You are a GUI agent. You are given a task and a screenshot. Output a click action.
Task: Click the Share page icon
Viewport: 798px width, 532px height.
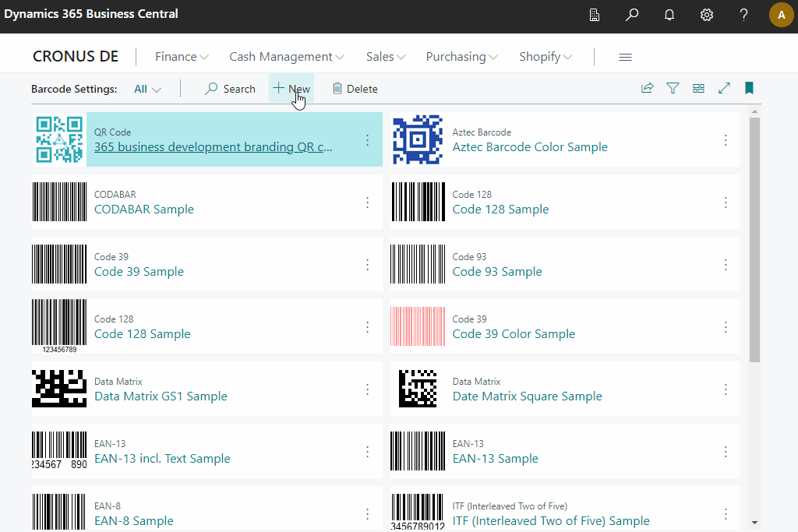tap(647, 88)
